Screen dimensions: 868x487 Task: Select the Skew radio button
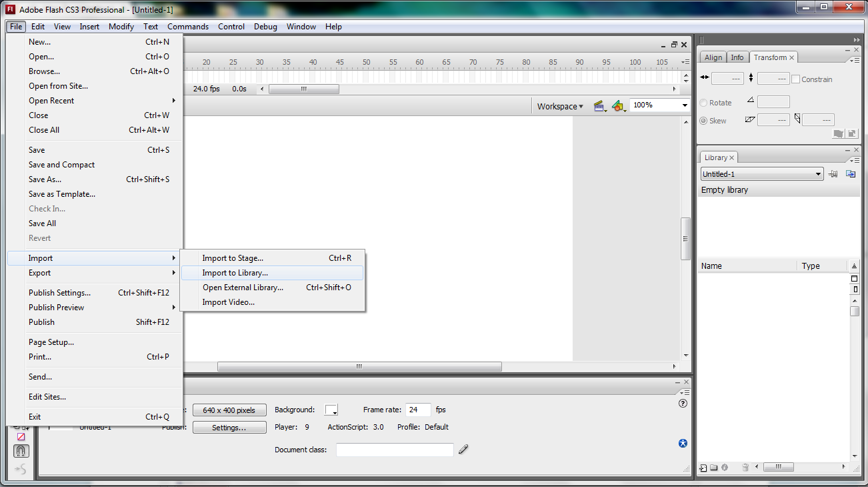point(703,121)
